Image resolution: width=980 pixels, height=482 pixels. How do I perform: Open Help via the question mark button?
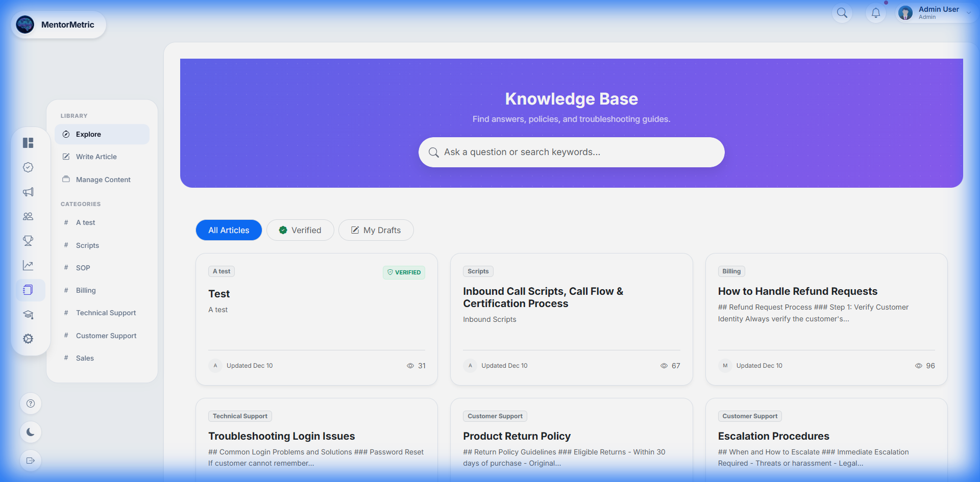point(31,403)
